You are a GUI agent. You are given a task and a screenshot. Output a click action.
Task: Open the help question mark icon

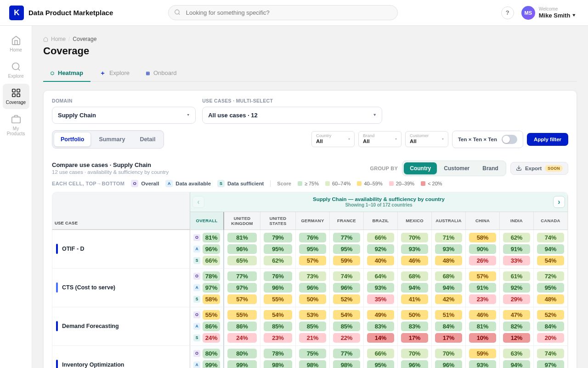click(x=508, y=13)
